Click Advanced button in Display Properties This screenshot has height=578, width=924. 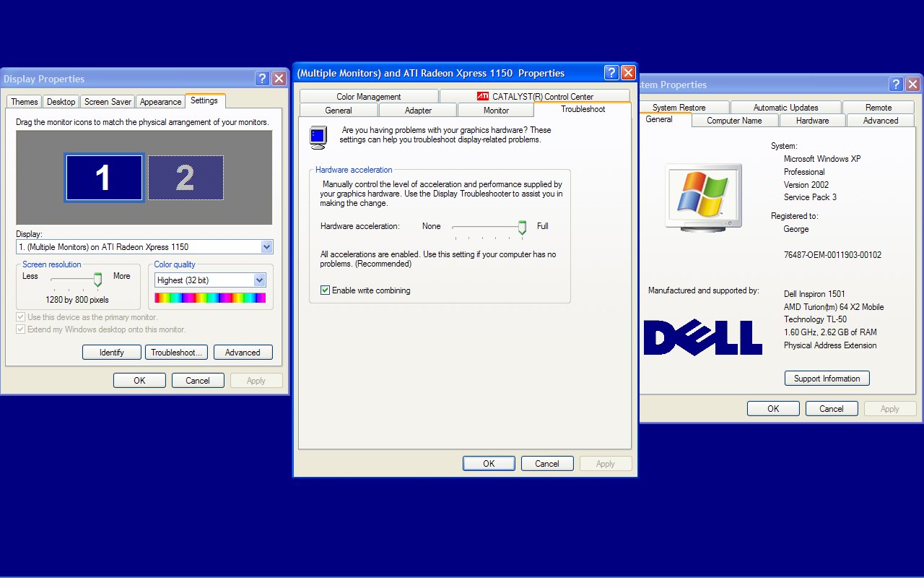pos(243,353)
